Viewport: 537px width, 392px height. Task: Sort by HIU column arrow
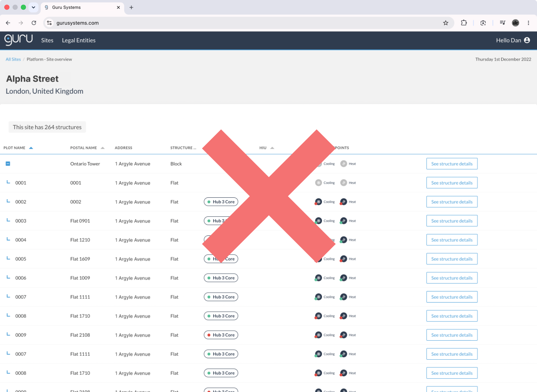pos(272,148)
